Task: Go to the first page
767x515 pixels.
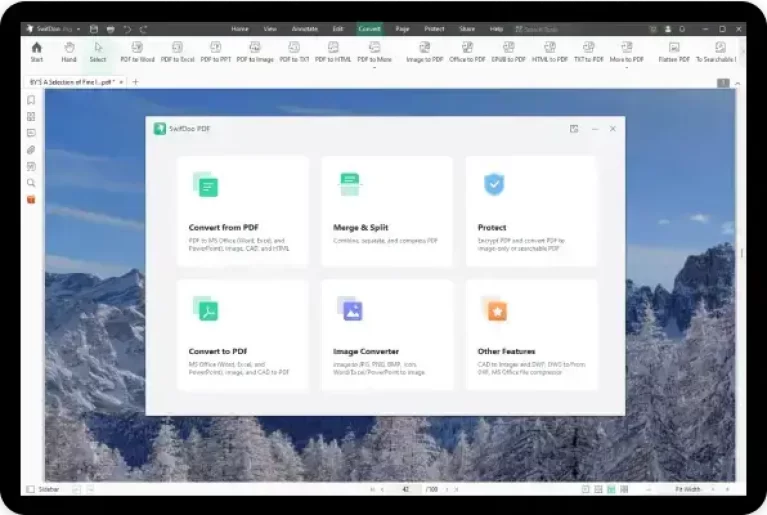Action: point(373,489)
